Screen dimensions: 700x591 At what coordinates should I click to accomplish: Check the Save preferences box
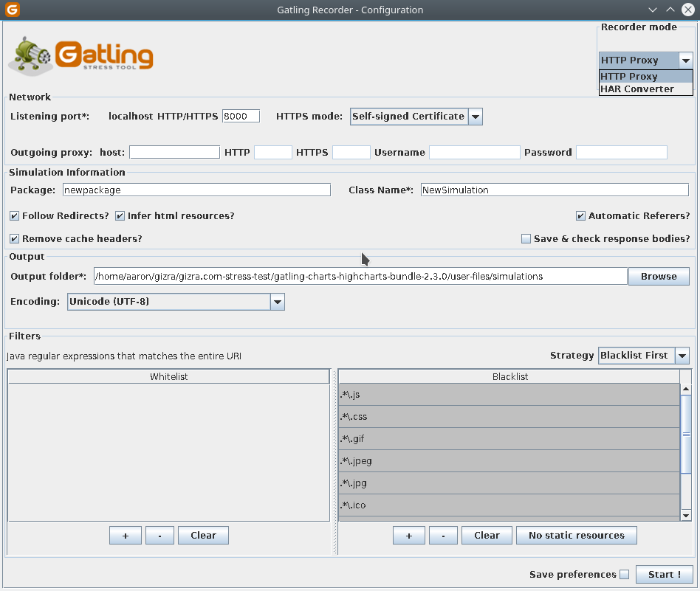[x=624, y=574]
